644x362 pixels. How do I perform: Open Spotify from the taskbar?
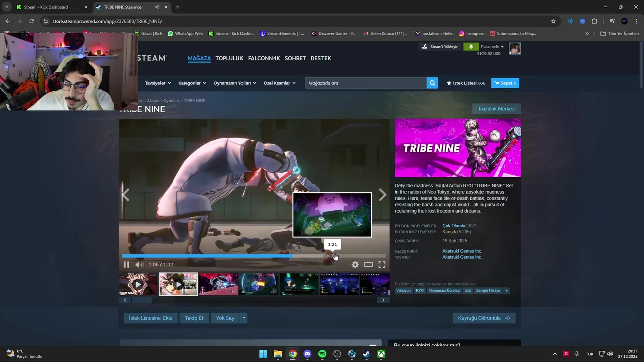(323, 354)
